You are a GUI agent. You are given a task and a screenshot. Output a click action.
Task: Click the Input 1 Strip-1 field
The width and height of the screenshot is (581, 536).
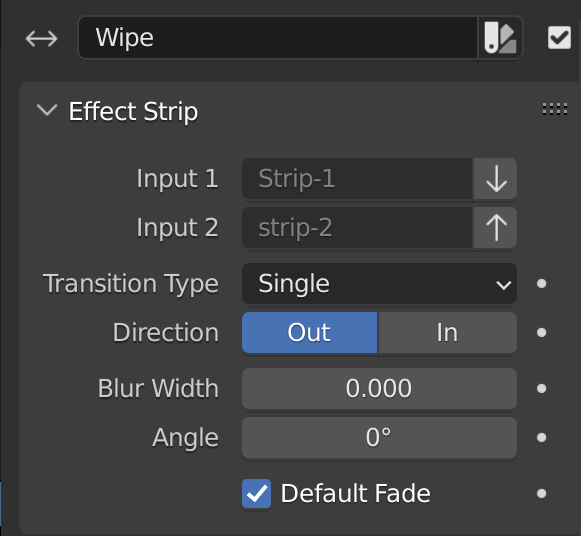358,179
